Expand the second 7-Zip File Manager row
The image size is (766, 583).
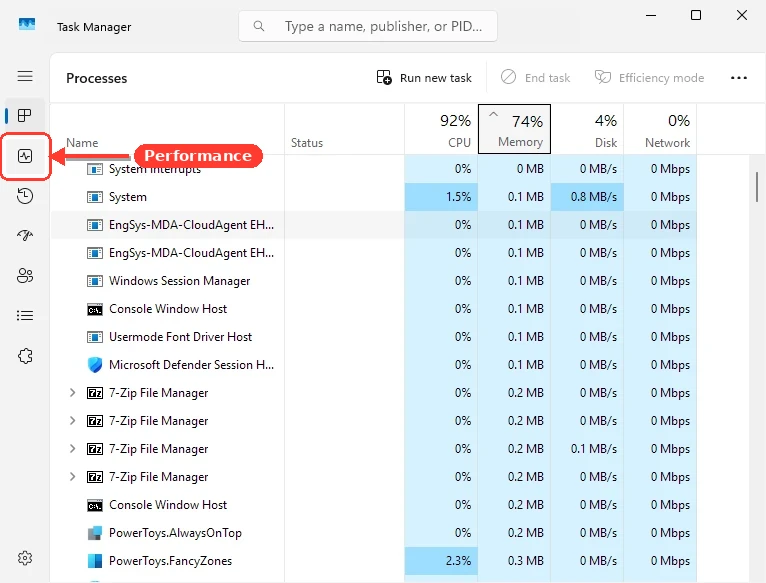click(x=72, y=421)
